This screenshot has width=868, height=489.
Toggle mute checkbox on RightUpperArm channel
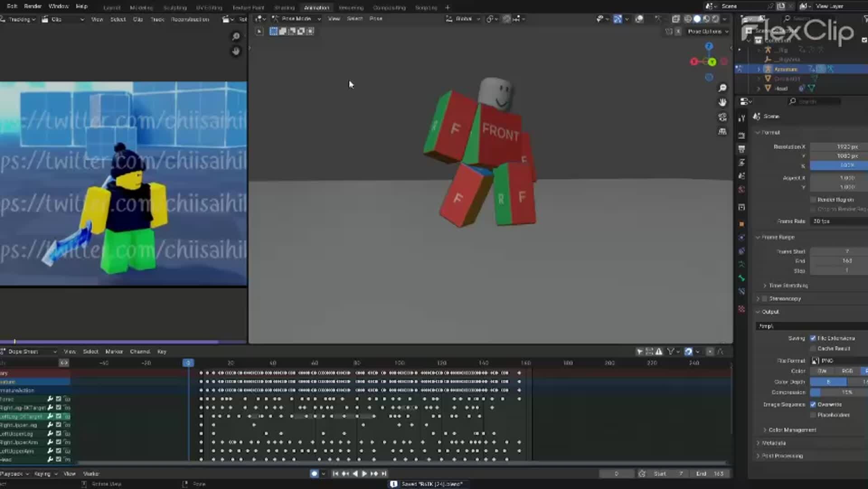click(58, 442)
